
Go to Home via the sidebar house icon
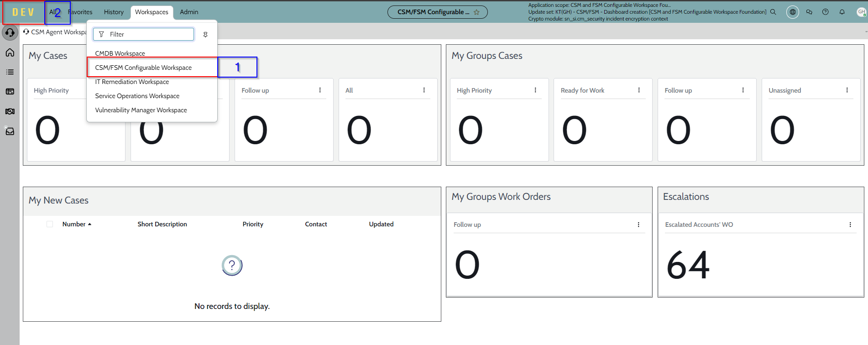tap(10, 52)
